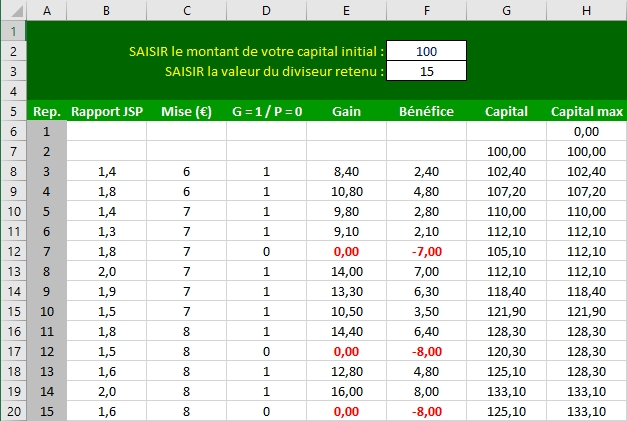Screen dimensions: 627x421
Task: Select the Mise cell in row 8 showing 6
Action: pos(186,171)
